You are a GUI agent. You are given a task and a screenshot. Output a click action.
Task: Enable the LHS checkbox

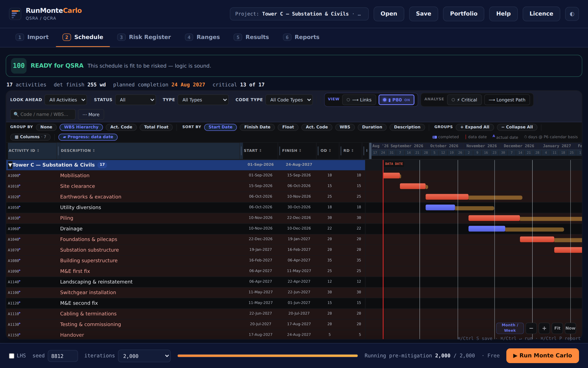[12, 356]
